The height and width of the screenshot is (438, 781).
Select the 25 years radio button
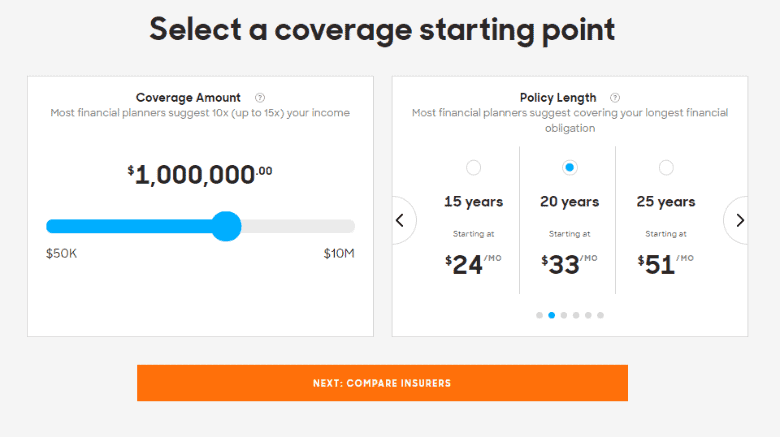click(666, 167)
